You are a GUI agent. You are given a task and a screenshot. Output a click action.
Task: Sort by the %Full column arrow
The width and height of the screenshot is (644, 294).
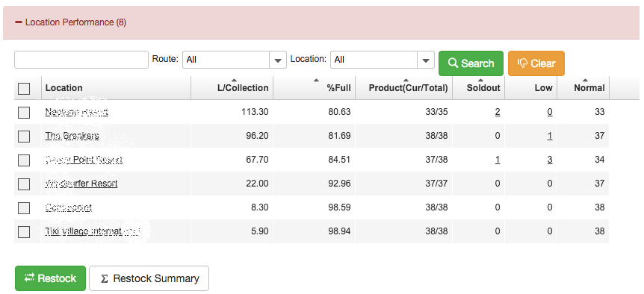pyautogui.click(x=316, y=80)
